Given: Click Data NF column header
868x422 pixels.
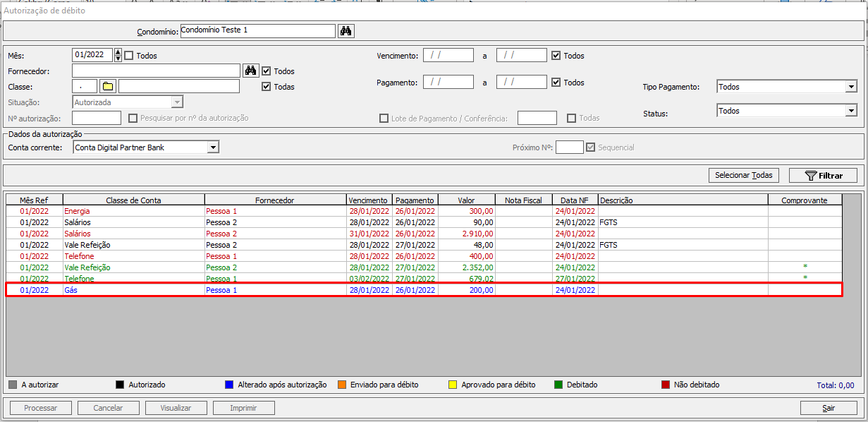Looking at the screenshot, I should coord(575,200).
